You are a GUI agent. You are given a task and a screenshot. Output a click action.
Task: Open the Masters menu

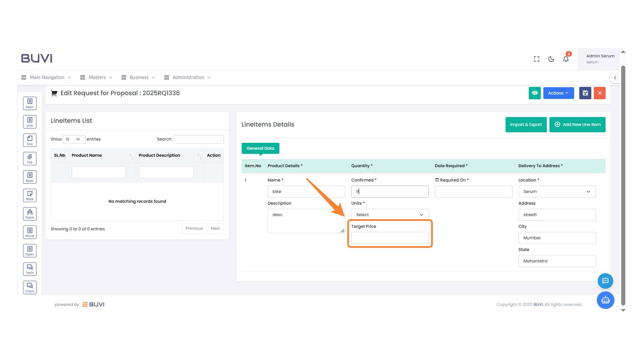coord(97,77)
